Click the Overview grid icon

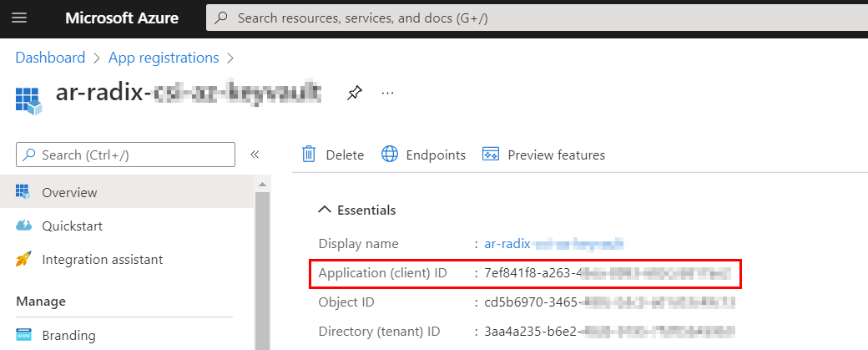(x=23, y=192)
